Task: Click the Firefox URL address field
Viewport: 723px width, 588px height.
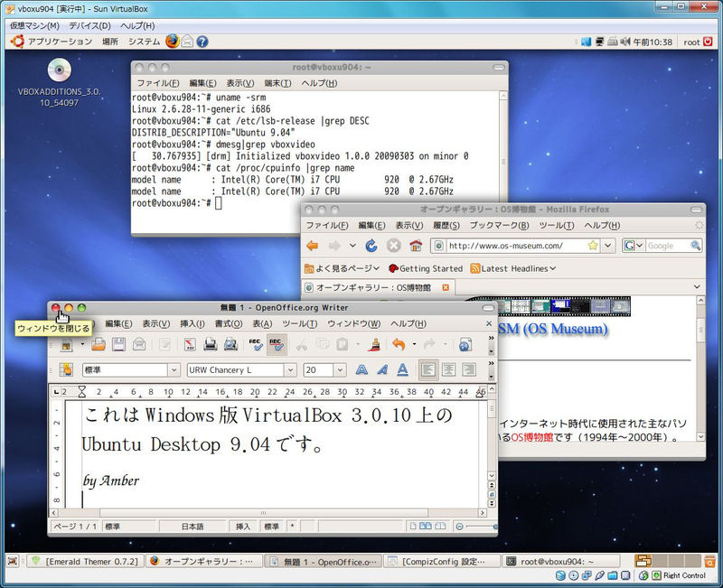Action: tap(515, 246)
